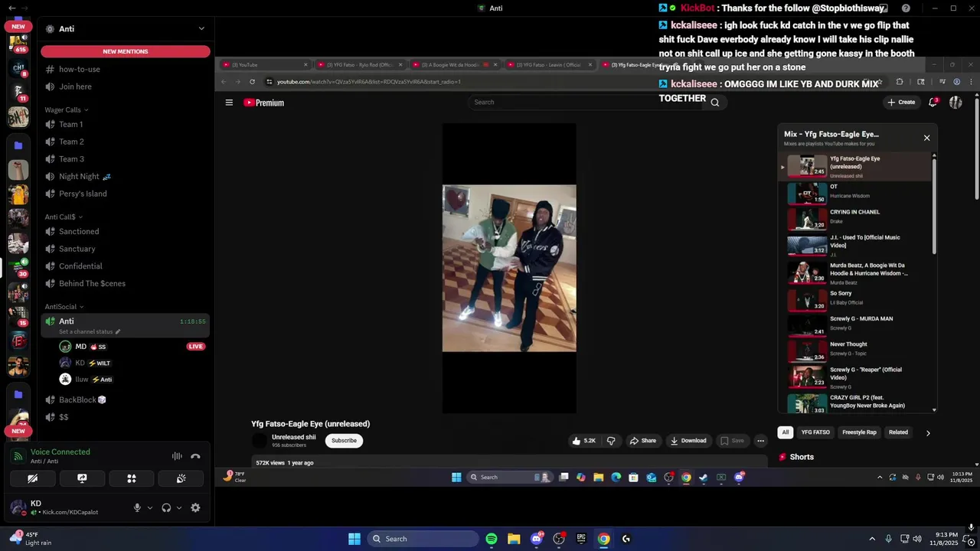Click the Share Your Screen button in Discord
980x551 pixels.
point(82,478)
